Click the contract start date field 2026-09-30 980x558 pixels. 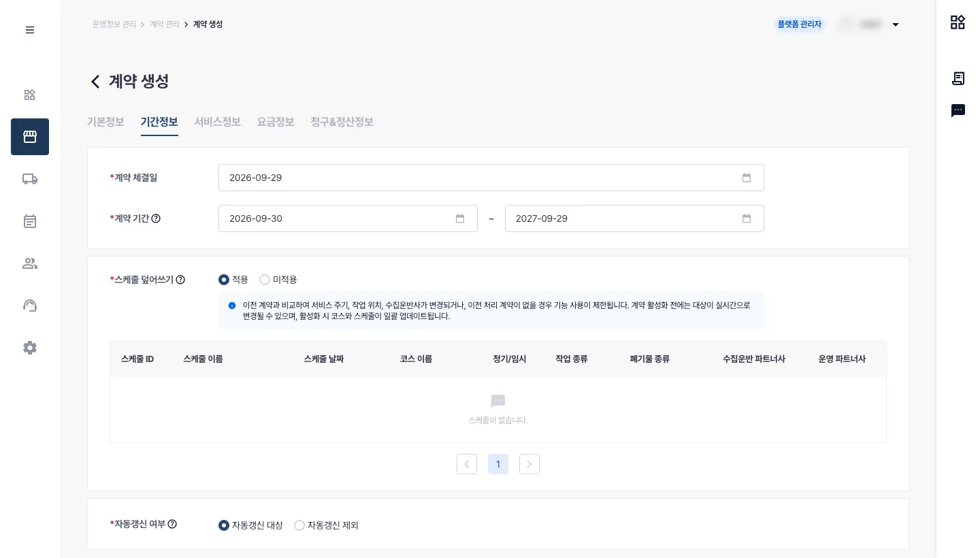coord(348,218)
